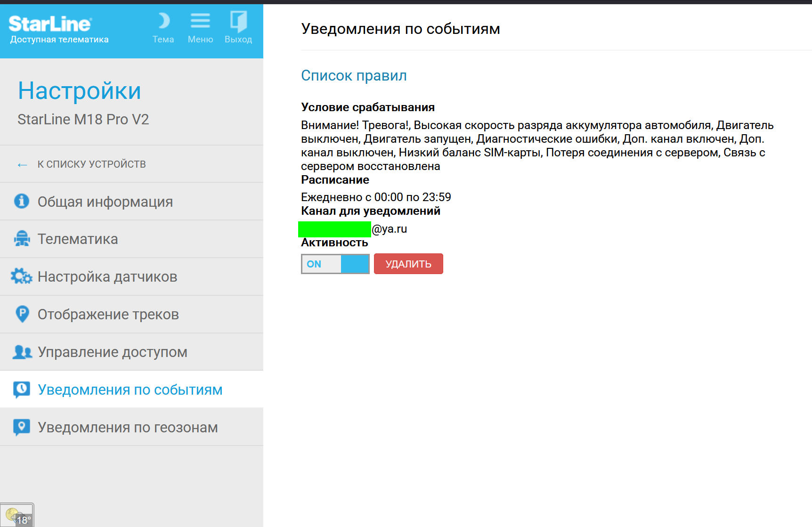This screenshot has width=812, height=527.
Task: Click schedule text Ежедневно с 00:00 по 23:59
Action: click(x=376, y=197)
